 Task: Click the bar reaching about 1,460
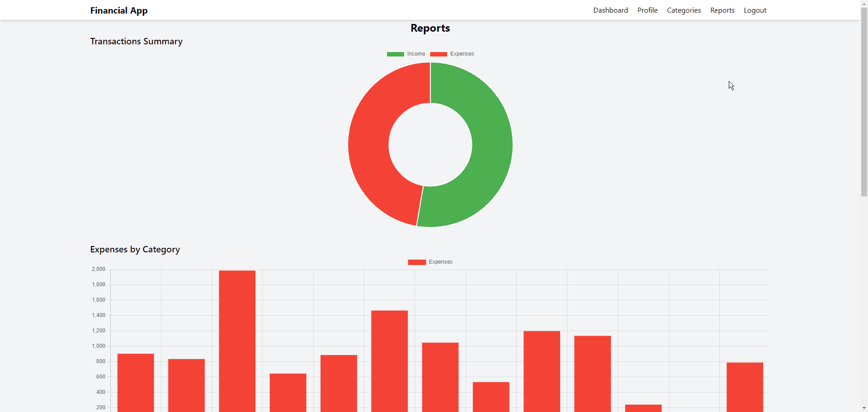pos(389,361)
